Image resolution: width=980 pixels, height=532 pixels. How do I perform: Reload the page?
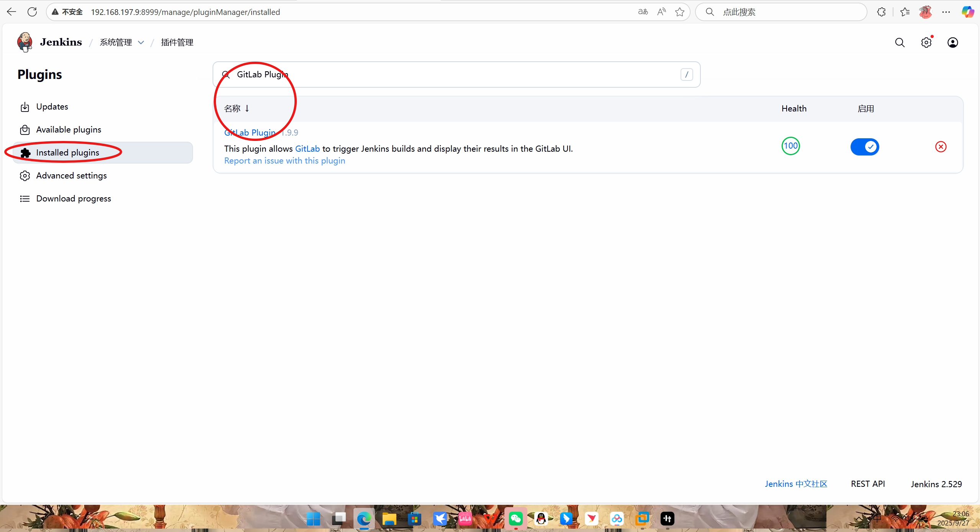pyautogui.click(x=32, y=12)
